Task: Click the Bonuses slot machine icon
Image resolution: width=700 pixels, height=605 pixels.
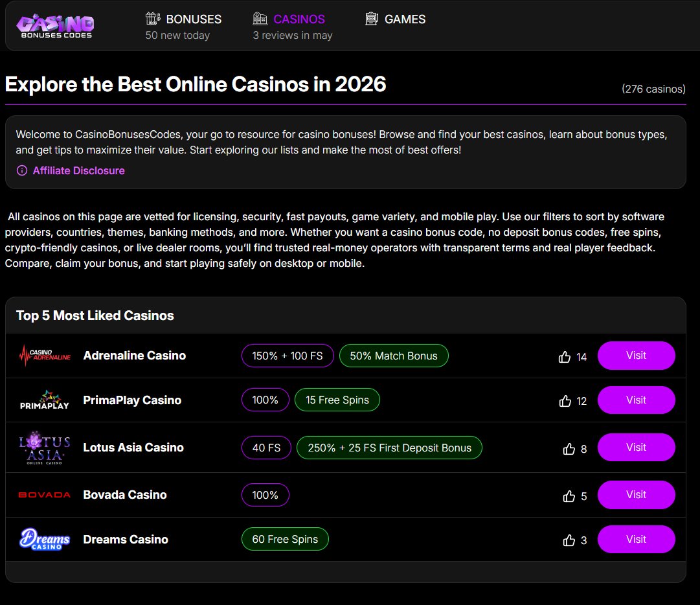Action: (153, 19)
